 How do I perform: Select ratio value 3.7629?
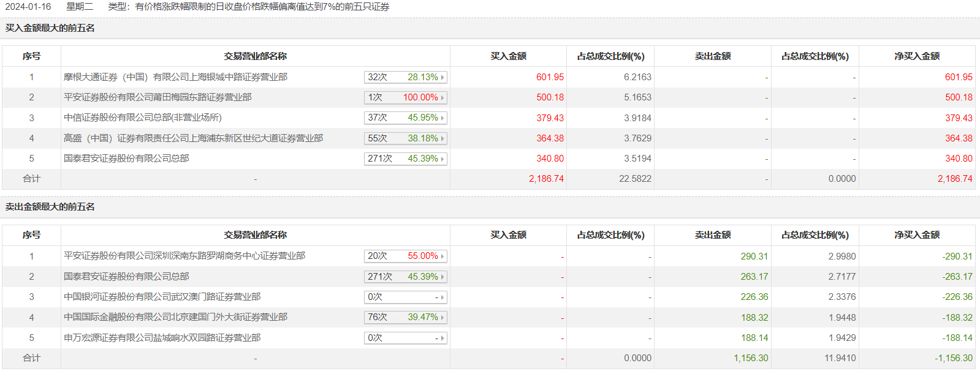click(x=637, y=138)
